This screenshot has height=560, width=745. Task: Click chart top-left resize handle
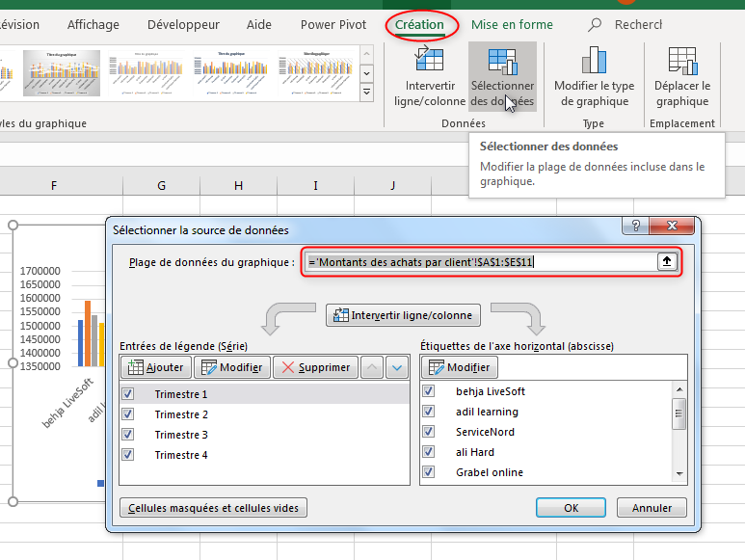click(13, 225)
